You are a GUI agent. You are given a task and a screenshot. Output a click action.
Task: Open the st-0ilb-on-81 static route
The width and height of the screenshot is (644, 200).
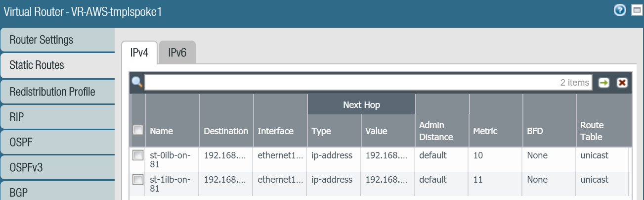click(170, 159)
